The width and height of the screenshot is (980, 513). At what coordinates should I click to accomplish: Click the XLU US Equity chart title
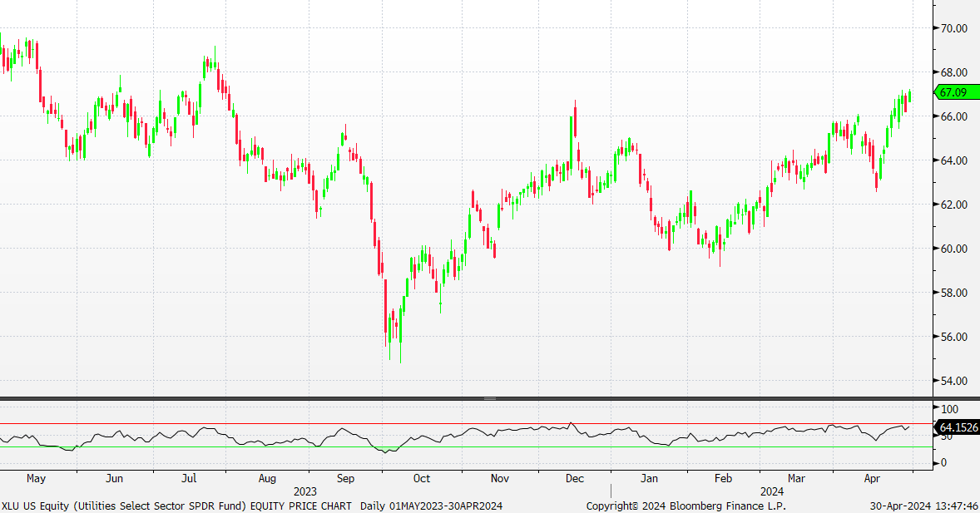[x=176, y=506]
